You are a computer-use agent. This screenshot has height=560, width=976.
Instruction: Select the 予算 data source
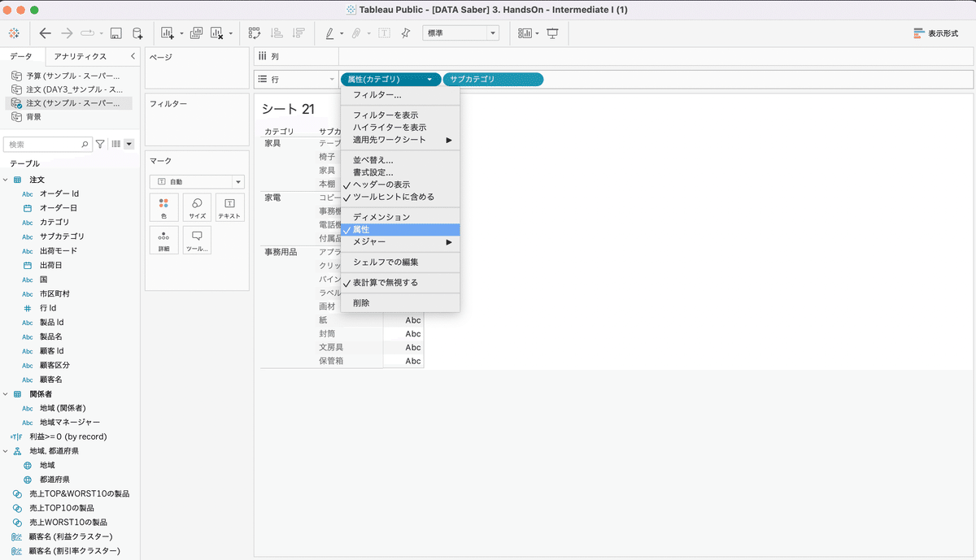[74, 76]
